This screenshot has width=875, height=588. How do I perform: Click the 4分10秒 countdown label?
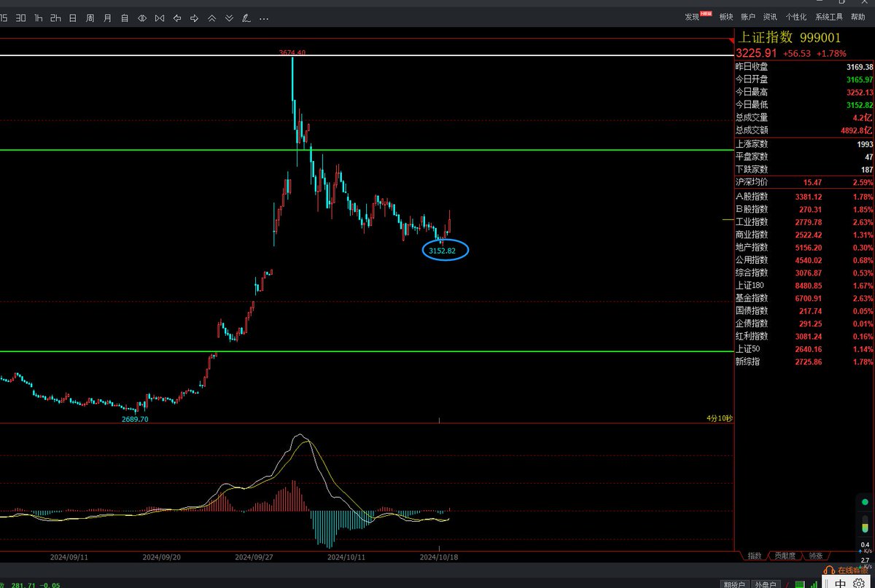[718, 418]
